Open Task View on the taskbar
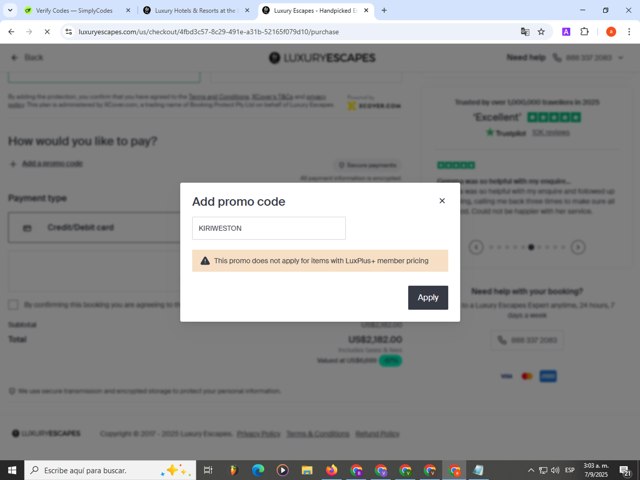Viewport: 640px width, 480px height. (x=208, y=470)
